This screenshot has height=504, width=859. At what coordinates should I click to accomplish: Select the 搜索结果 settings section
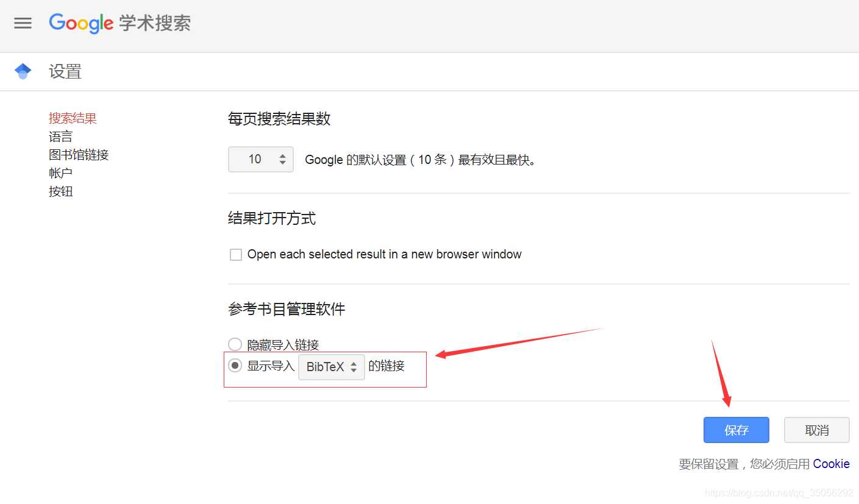coord(73,118)
